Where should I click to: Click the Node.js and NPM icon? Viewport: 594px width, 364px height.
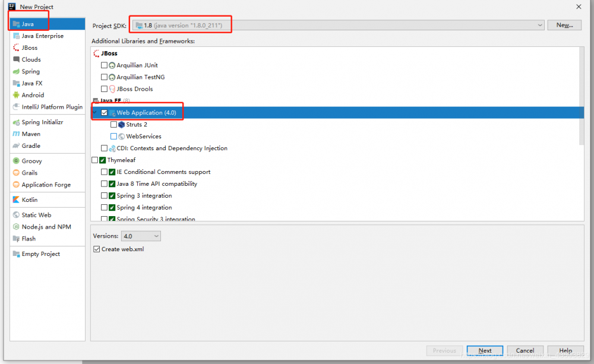[x=16, y=227]
